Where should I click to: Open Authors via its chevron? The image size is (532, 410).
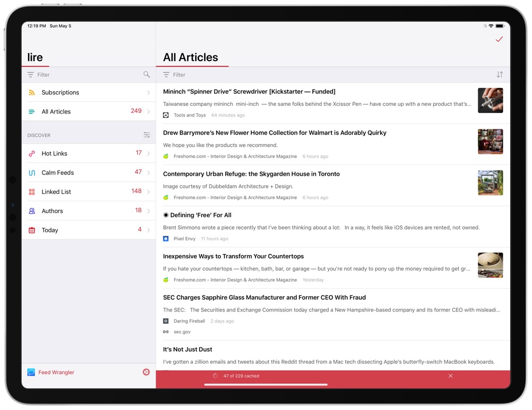(148, 211)
